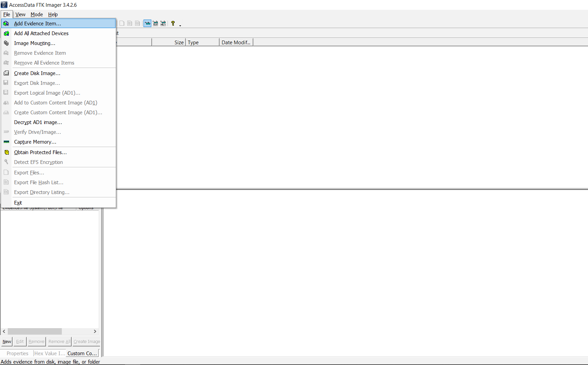Screen dimensions: 588x365
Task: Choose Add Evidence Item from File menu
Action: click(x=58, y=23)
